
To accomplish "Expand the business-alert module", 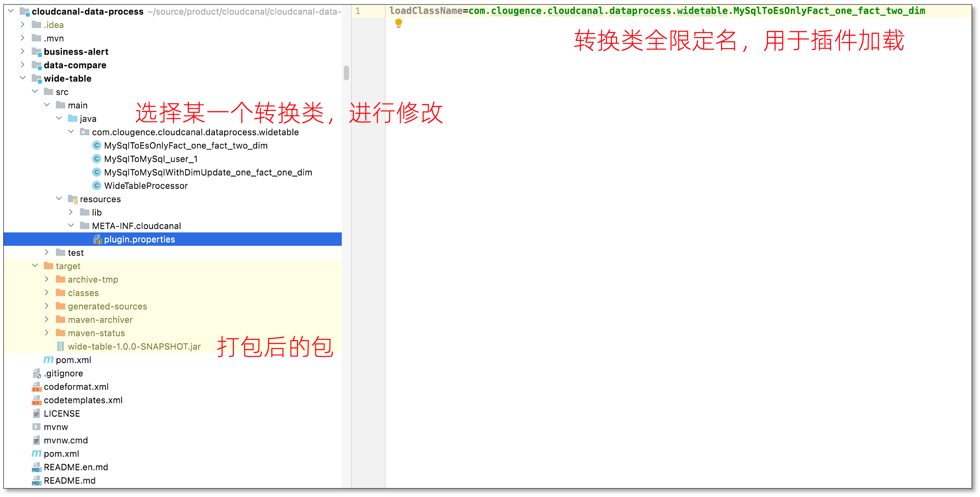I will [22, 51].
